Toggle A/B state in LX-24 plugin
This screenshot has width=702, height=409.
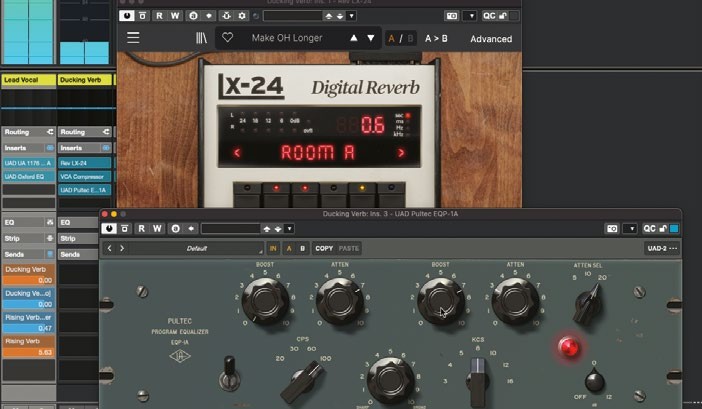tap(401, 38)
